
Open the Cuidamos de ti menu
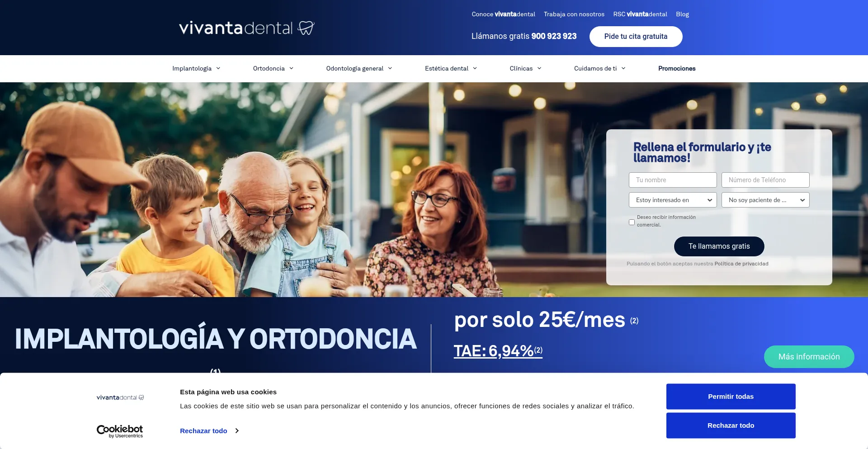599,68
